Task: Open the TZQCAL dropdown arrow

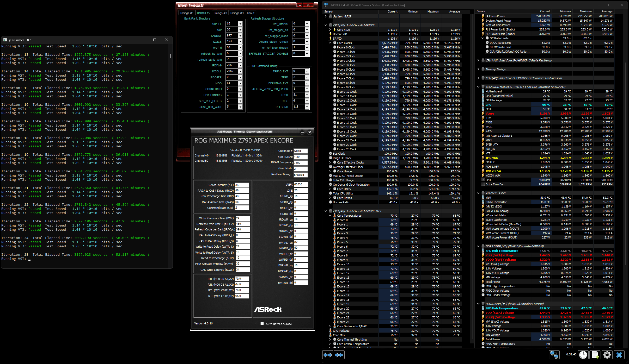Action: click(x=240, y=36)
